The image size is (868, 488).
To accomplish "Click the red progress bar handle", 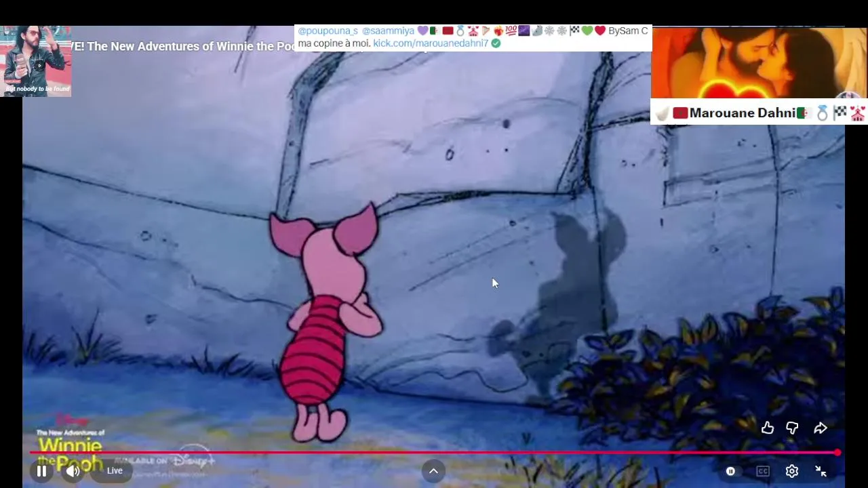I will tap(838, 452).
